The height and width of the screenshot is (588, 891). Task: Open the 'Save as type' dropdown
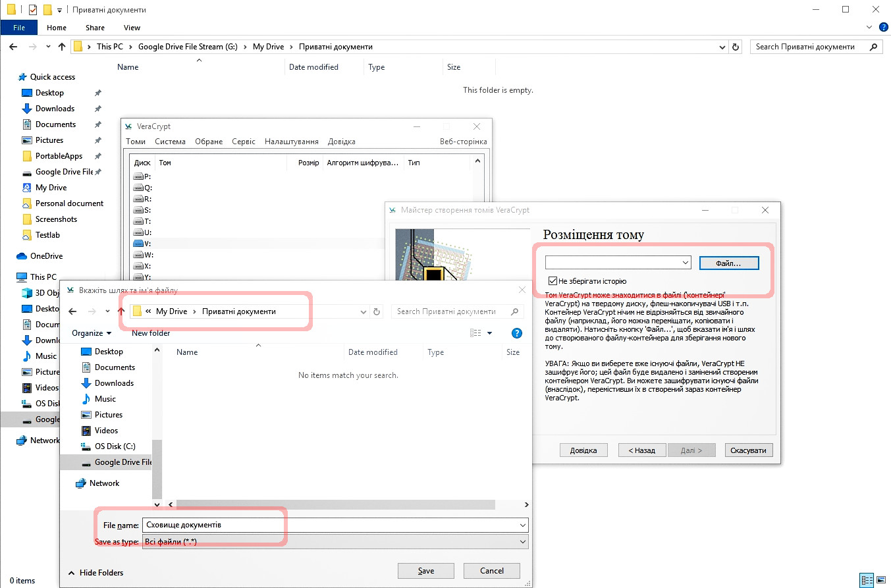click(x=335, y=541)
